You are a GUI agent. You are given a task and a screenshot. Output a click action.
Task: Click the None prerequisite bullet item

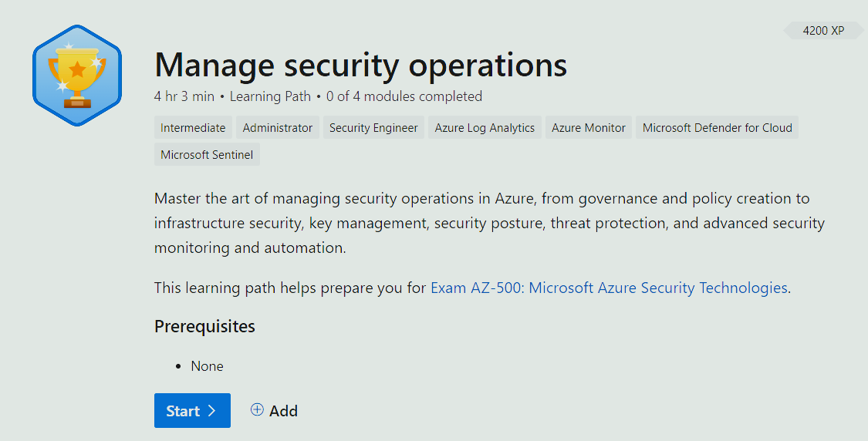207,366
